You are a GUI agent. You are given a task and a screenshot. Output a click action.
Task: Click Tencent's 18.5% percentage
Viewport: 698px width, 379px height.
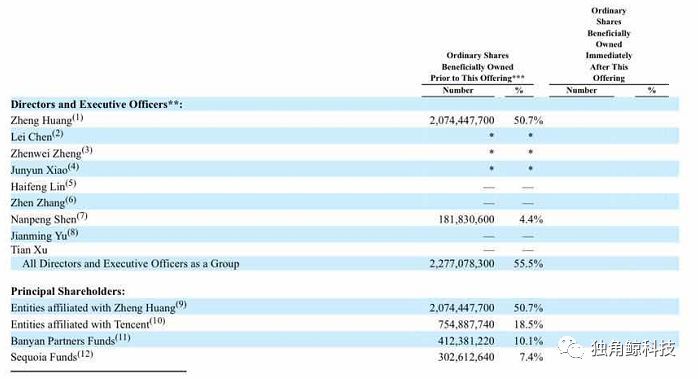pos(528,324)
